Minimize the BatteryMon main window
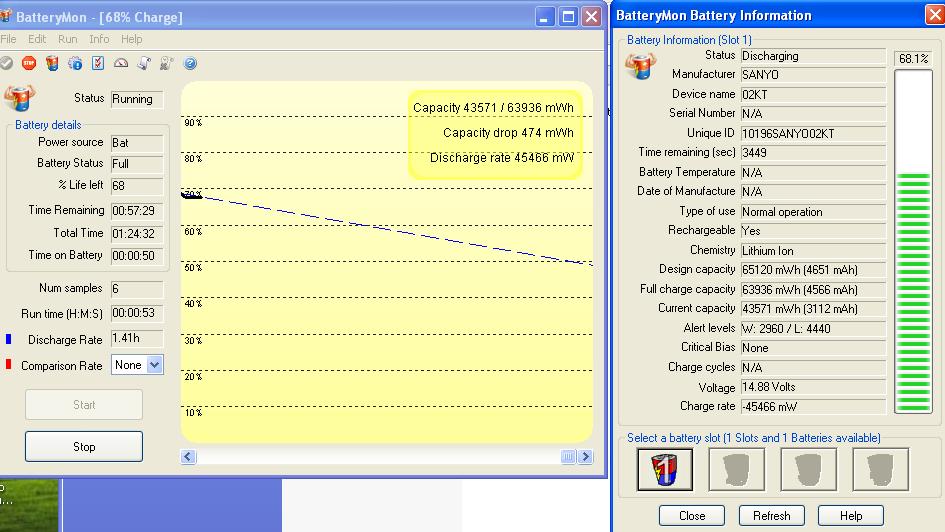The height and width of the screenshot is (532, 945). pos(544,17)
